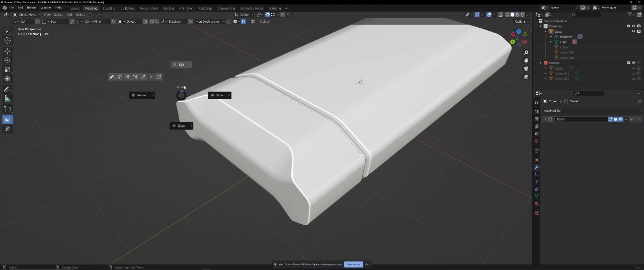
Task: Hide Collection with its eye icon
Action: (x=633, y=26)
